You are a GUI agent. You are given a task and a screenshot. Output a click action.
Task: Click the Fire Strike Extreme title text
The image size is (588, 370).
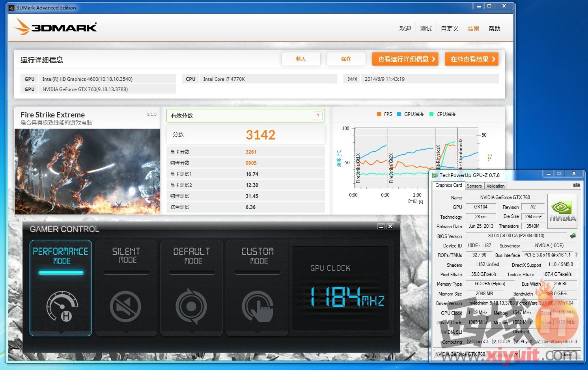[x=52, y=115]
